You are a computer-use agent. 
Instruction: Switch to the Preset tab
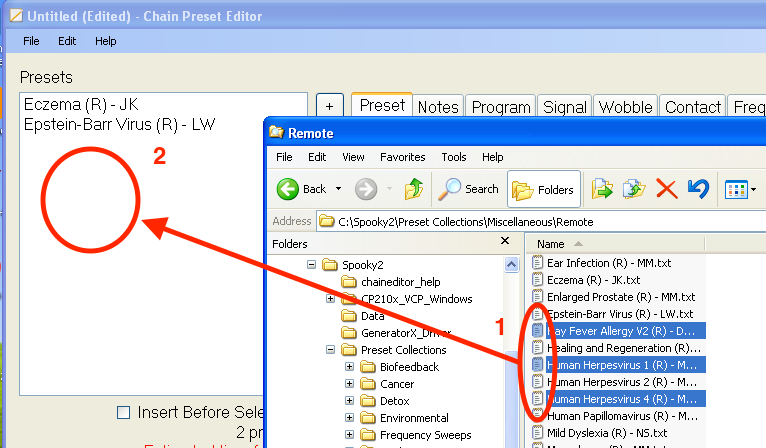382,105
